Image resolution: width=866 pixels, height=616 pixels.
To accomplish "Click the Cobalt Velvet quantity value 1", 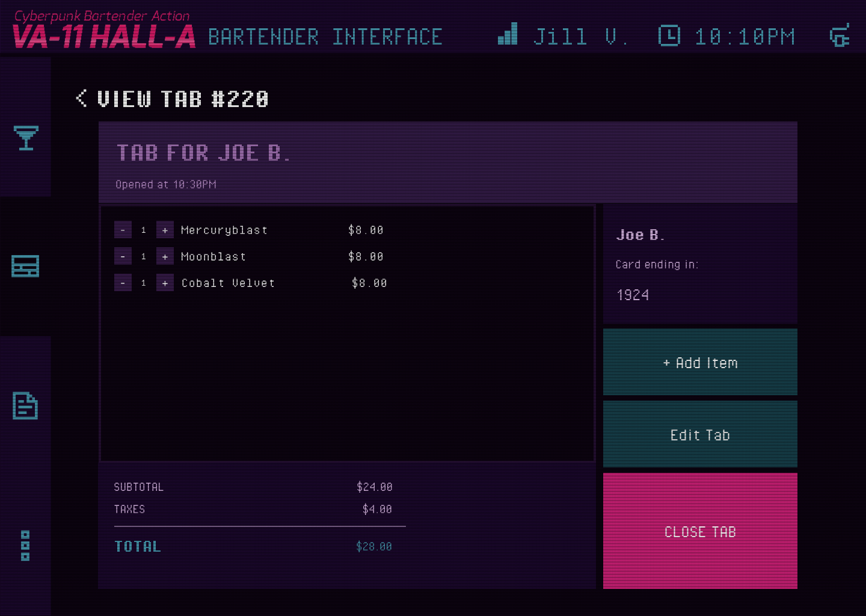I will point(144,283).
